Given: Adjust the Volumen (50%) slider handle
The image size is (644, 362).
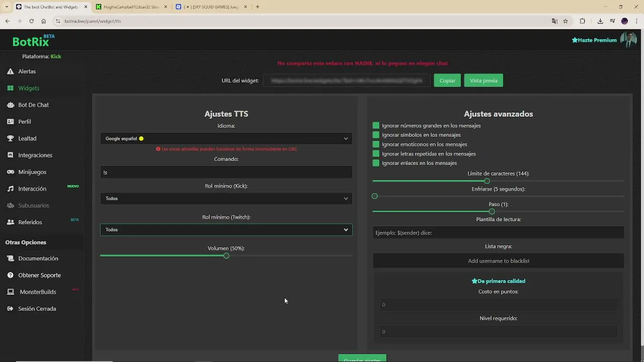Looking at the screenshot, I should click(x=226, y=256).
